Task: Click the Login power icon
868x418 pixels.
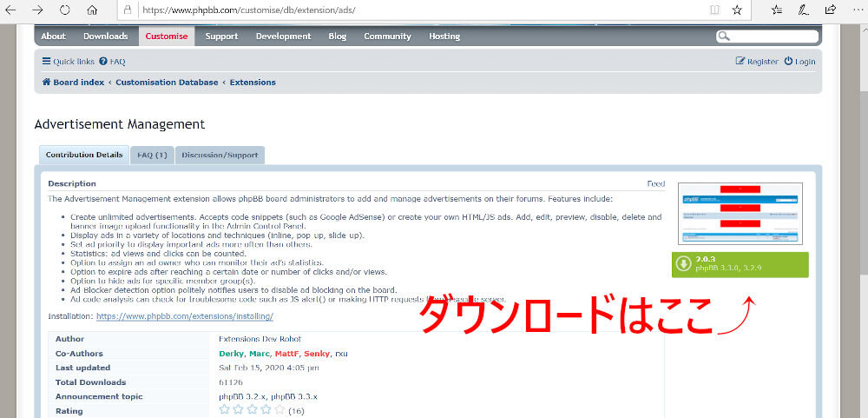Action: click(x=788, y=61)
